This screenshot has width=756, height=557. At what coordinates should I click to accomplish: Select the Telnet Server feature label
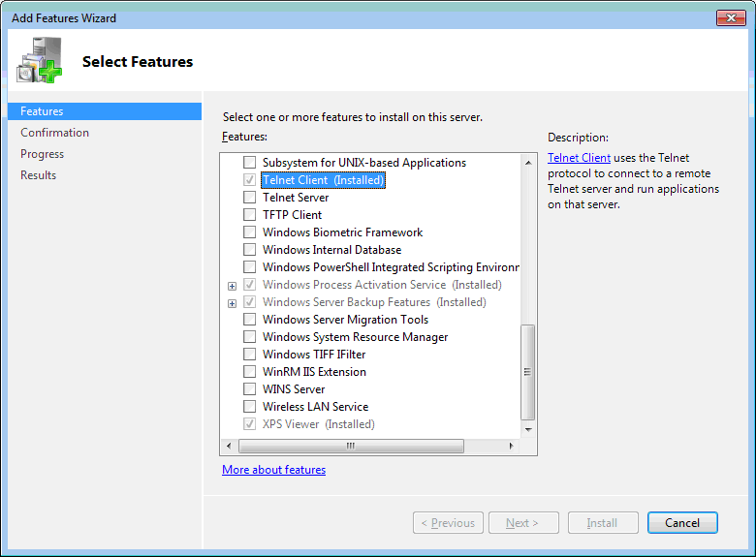tap(296, 198)
